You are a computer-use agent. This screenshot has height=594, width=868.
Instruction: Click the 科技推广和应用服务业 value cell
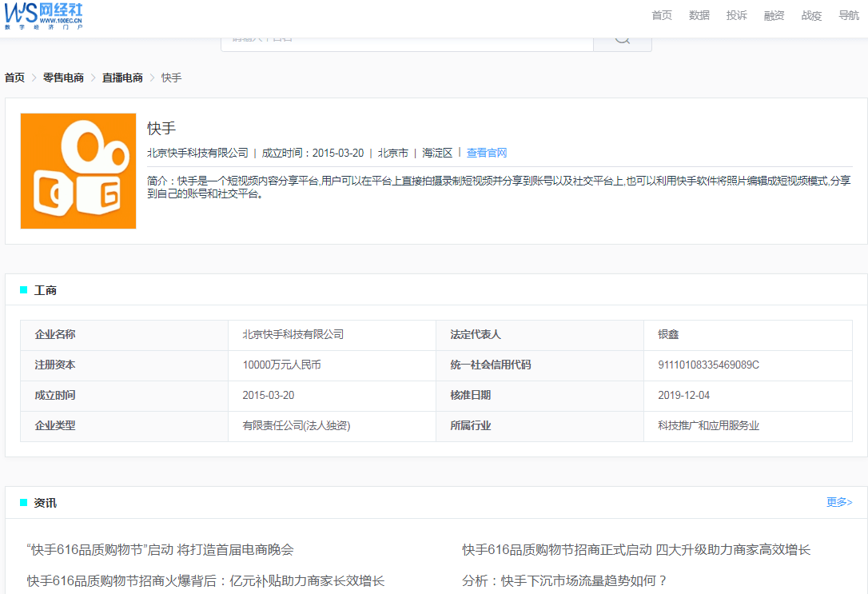point(748,425)
